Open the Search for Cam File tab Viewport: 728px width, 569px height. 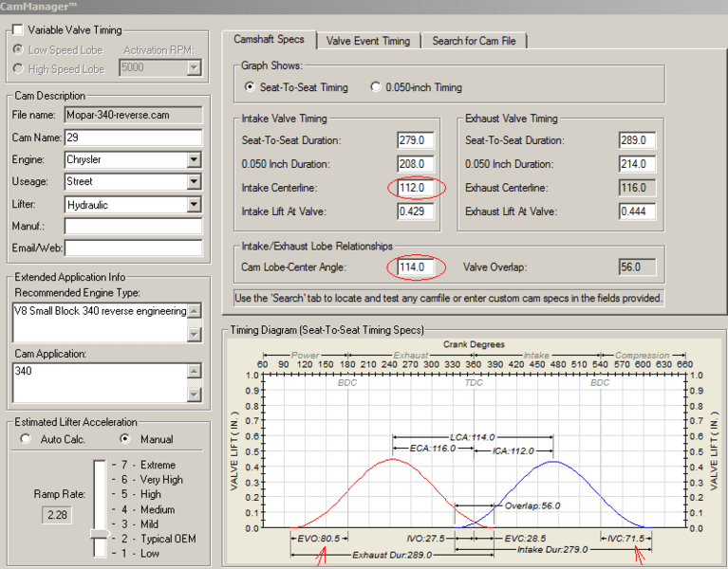pos(474,41)
